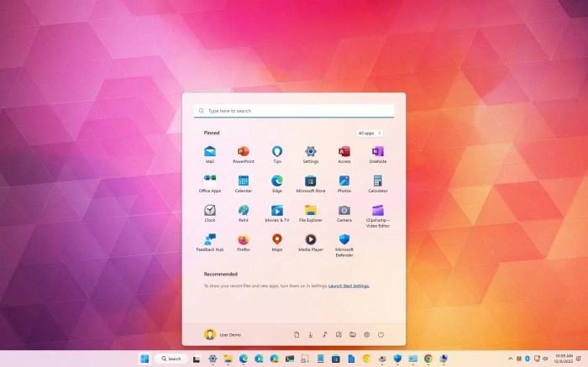
Task: Launch the Camera app
Action: [x=344, y=213]
